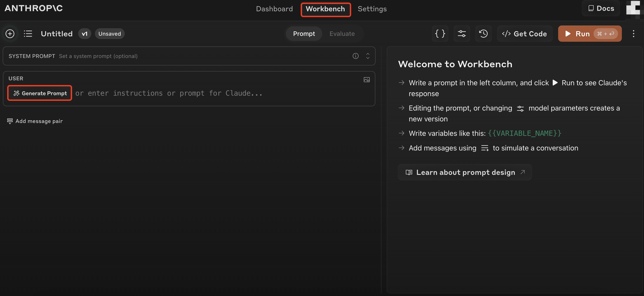Go to the Settings tab
This screenshot has width=644, height=296.
tap(372, 9)
